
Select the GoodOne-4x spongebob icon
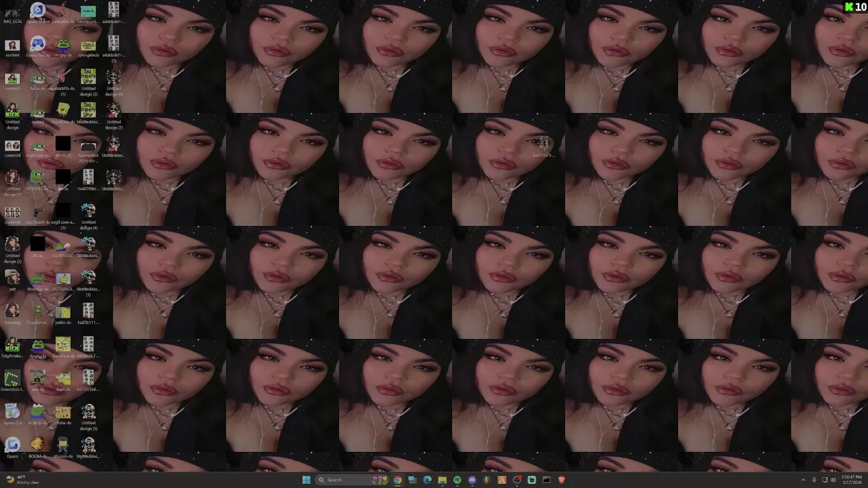63,113
